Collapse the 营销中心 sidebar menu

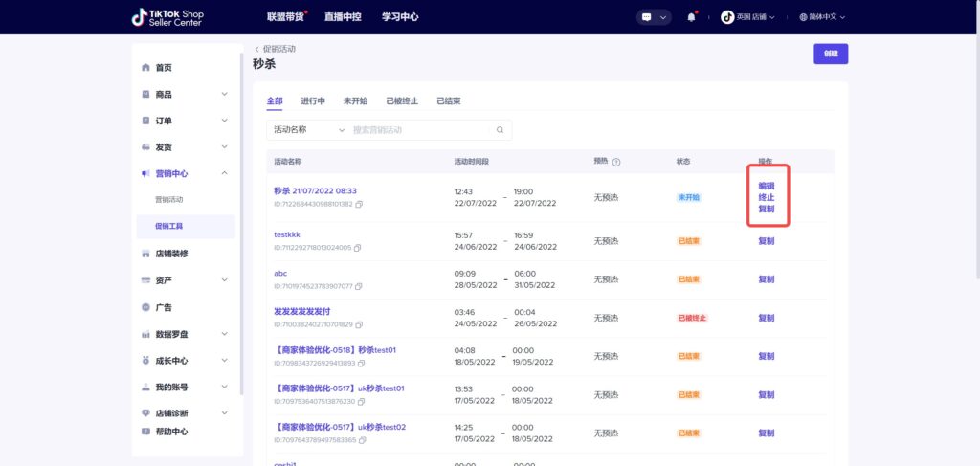[224, 173]
